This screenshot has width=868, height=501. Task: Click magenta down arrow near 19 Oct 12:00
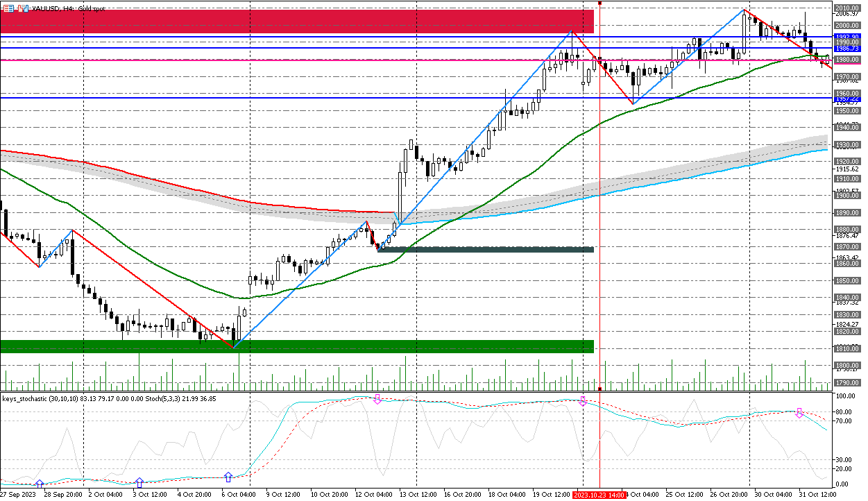tap(583, 401)
